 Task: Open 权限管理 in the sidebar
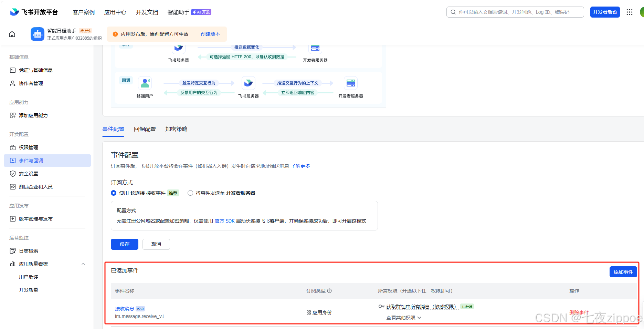29,147
